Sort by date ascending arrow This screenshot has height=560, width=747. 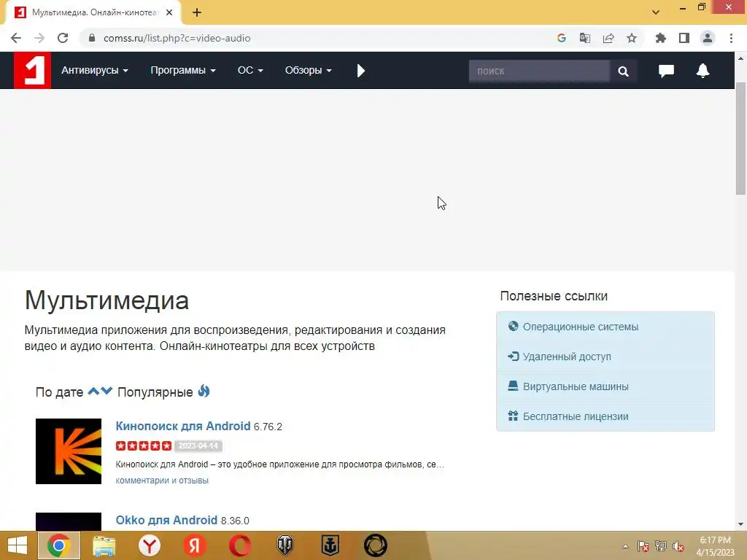point(93,392)
